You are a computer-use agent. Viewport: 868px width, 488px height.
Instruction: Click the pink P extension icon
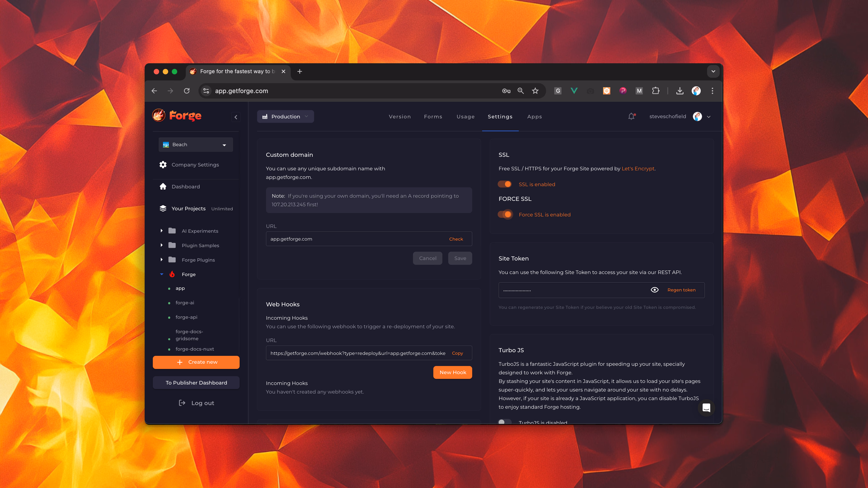click(623, 91)
